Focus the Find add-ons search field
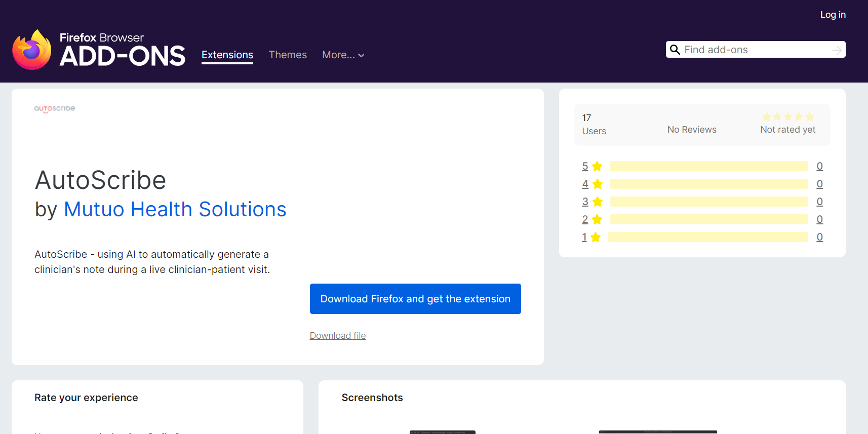 (756, 50)
